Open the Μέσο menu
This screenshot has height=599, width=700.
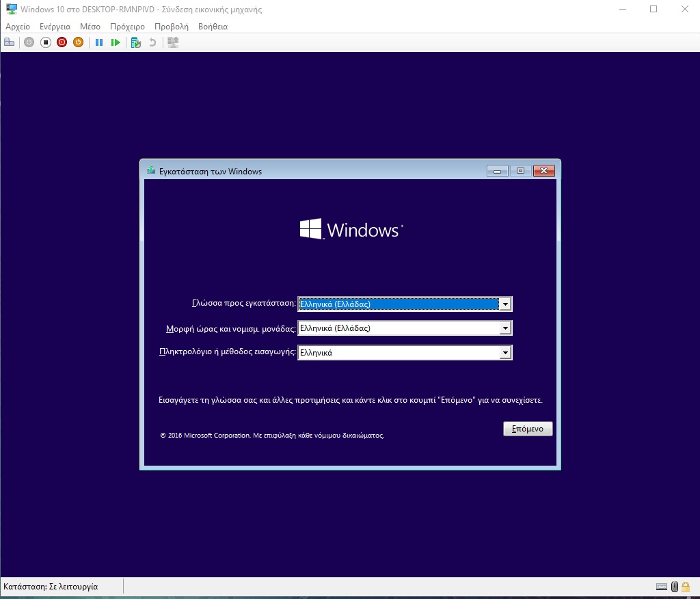tap(90, 27)
